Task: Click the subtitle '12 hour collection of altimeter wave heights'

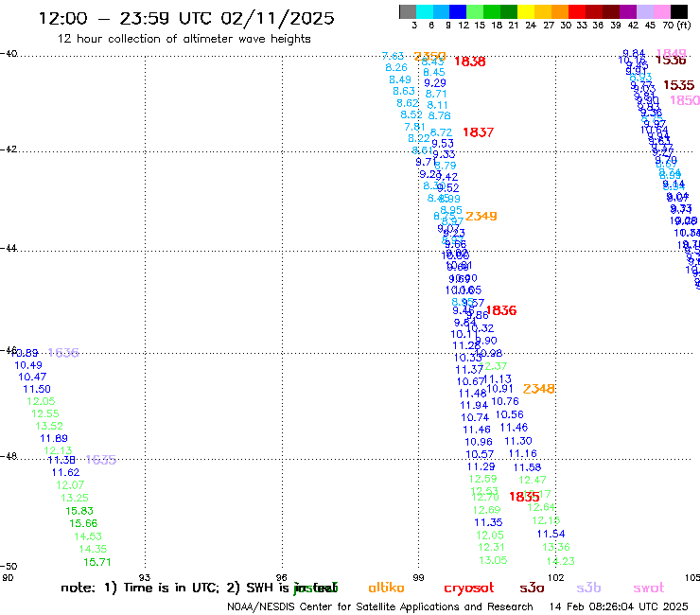Action: 184,39
